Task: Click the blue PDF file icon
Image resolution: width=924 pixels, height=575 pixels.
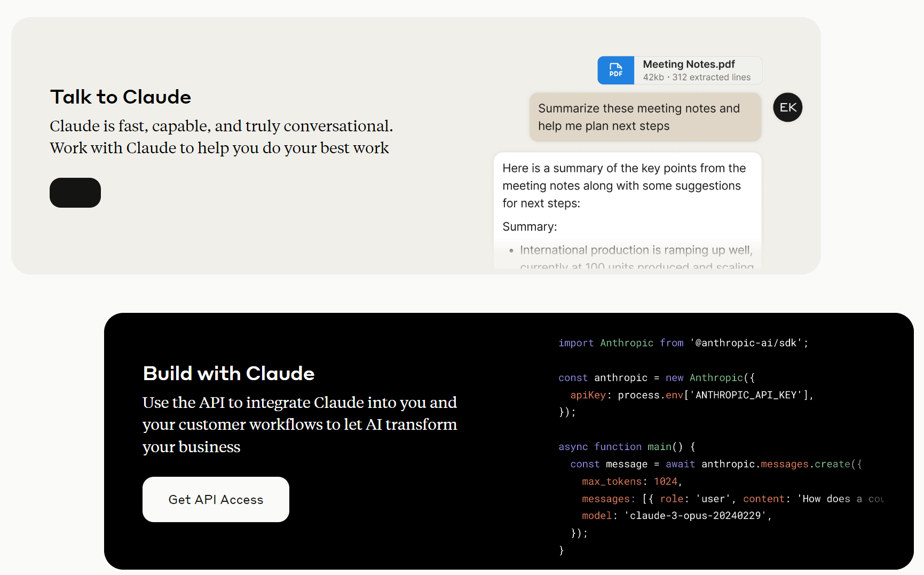Action: tap(616, 70)
